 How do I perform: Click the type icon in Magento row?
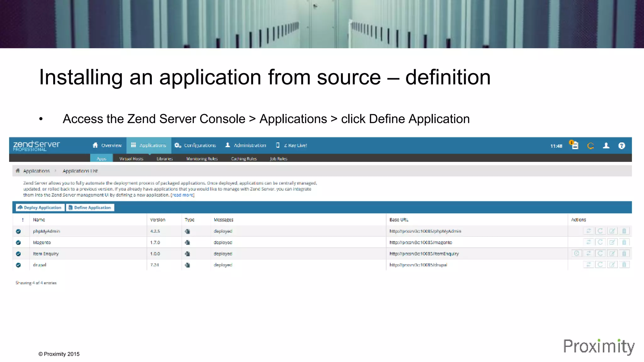187,243
